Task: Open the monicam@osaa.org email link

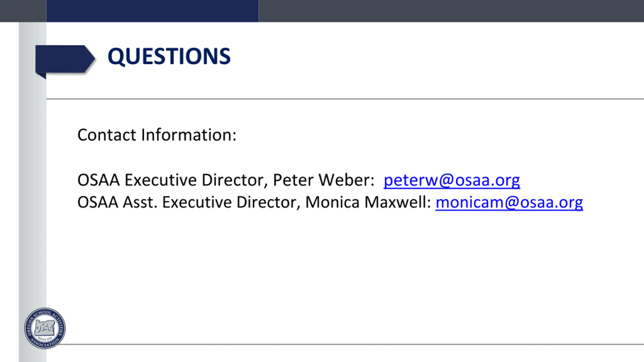Action: coord(509,202)
